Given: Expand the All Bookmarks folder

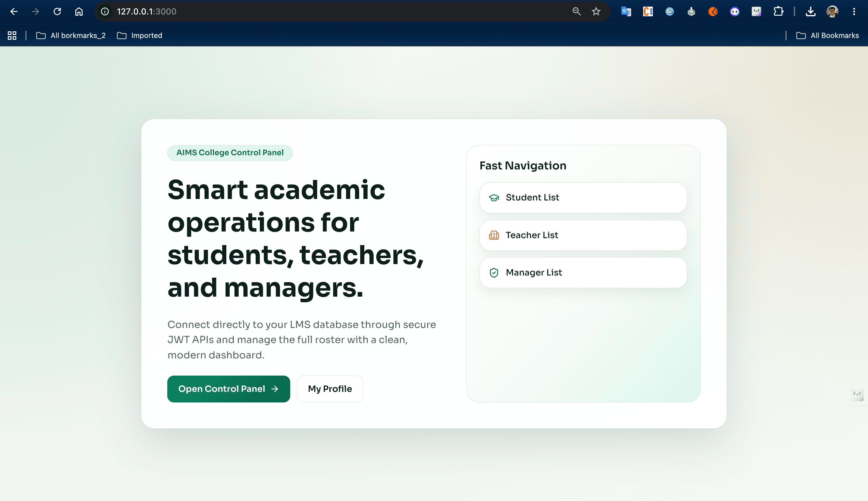Looking at the screenshot, I should (x=827, y=36).
